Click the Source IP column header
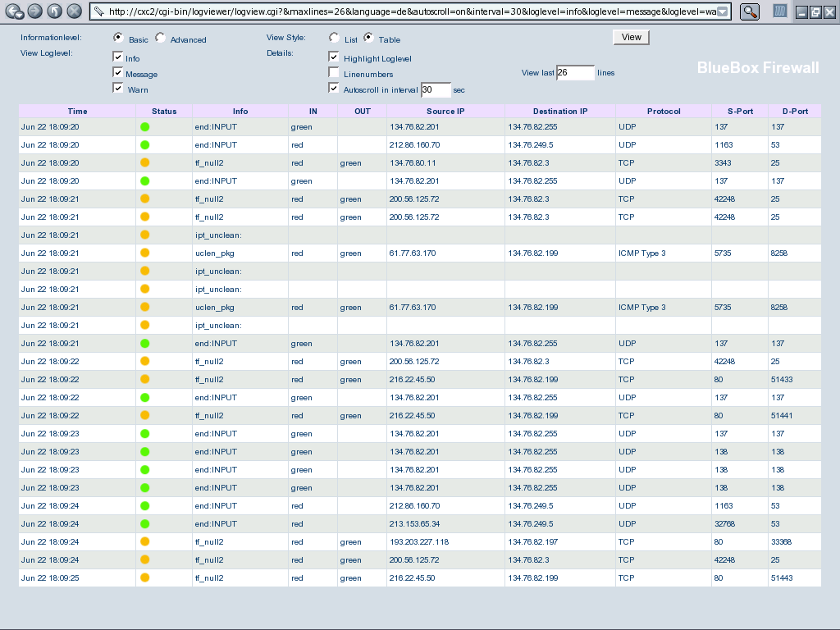This screenshot has height=630, width=840. click(x=445, y=111)
